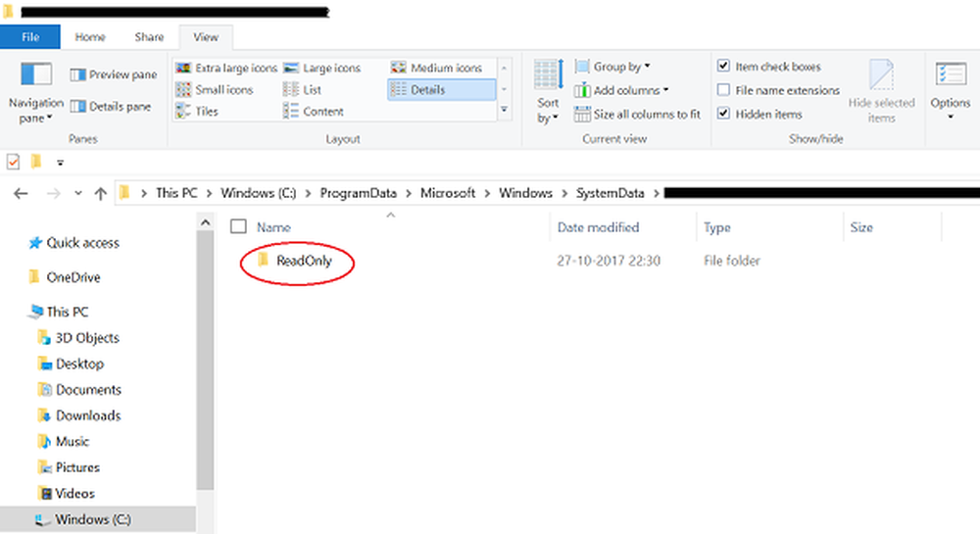Open the Add columns dropdown
The image size is (980, 534).
(622, 90)
